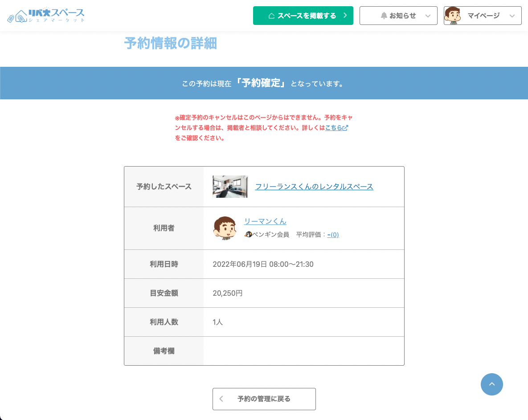Click リーマンくん's profile picture in 利用者 row
The width and height of the screenshot is (528, 420).
point(225,228)
